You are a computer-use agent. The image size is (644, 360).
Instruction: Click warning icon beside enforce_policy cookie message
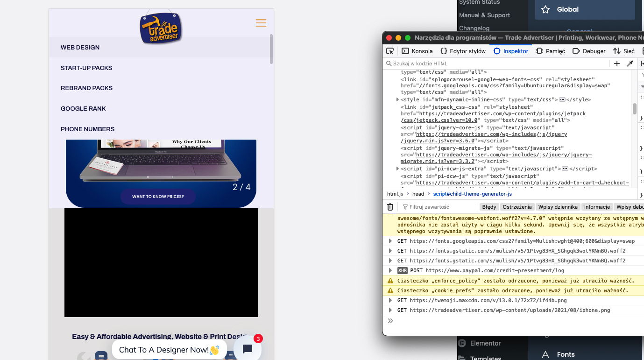click(390, 281)
